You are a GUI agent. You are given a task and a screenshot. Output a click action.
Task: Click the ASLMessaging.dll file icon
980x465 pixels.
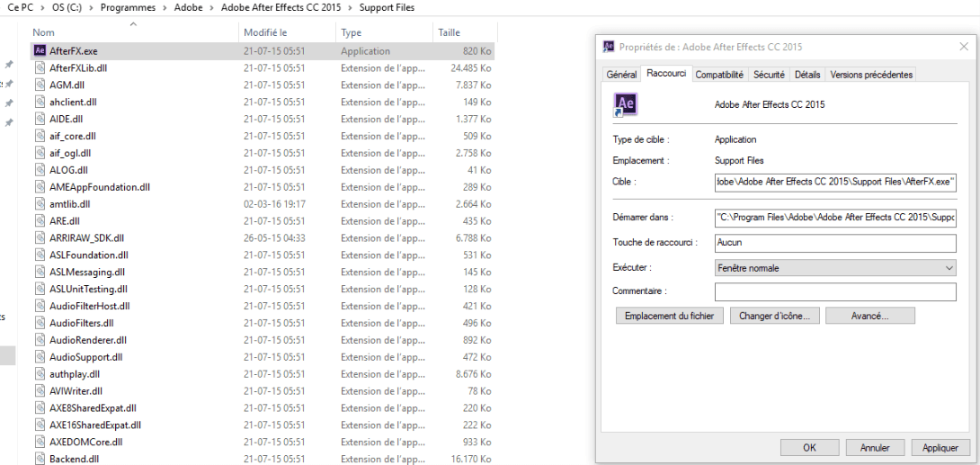pyautogui.click(x=40, y=272)
